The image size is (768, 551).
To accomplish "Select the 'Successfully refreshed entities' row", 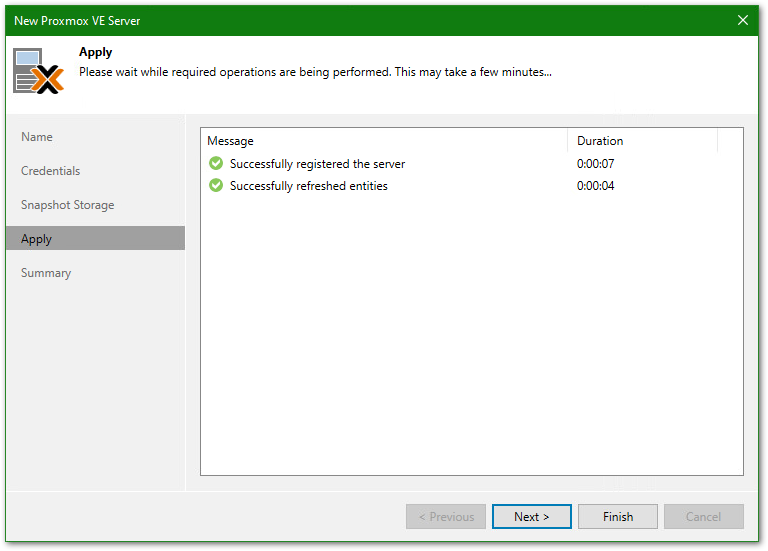I will point(308,186).
